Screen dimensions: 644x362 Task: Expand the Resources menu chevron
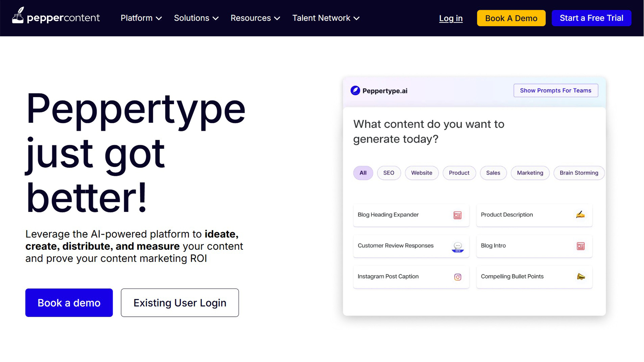(277, 18)
